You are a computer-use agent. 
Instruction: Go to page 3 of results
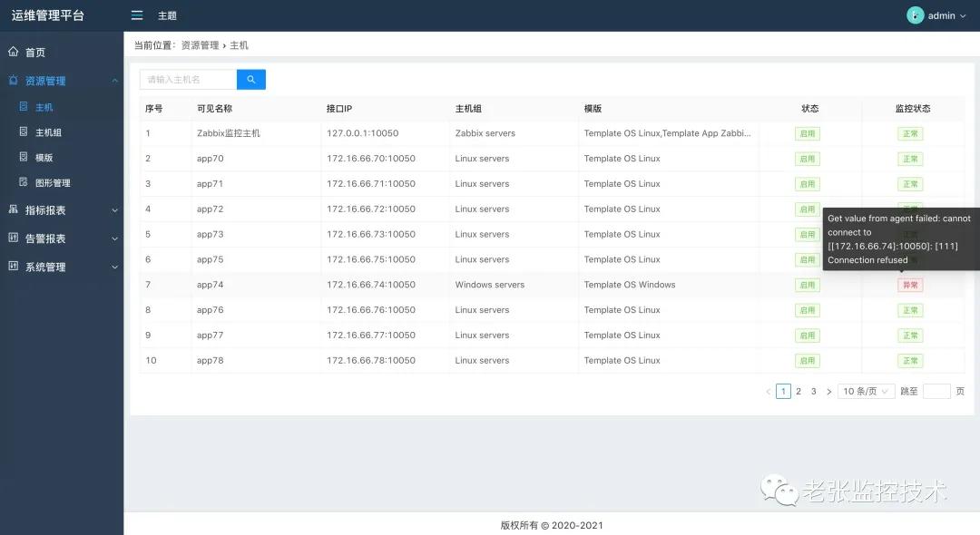point(813,391)
